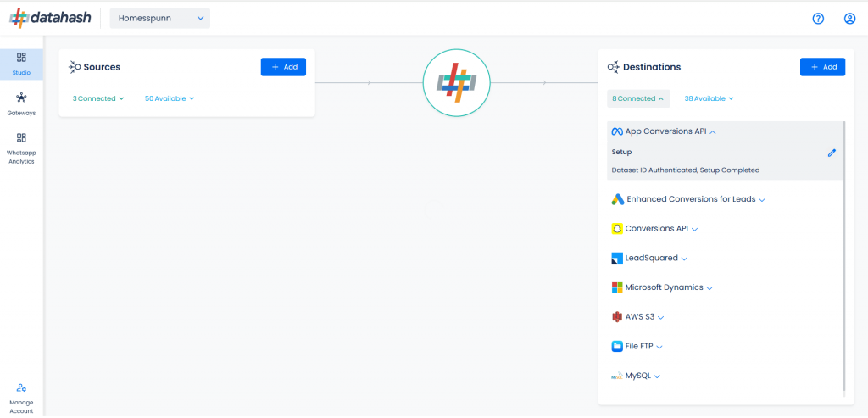Click the central datahash hub logo
868x418 pixels.
click(x=456, y=82)
